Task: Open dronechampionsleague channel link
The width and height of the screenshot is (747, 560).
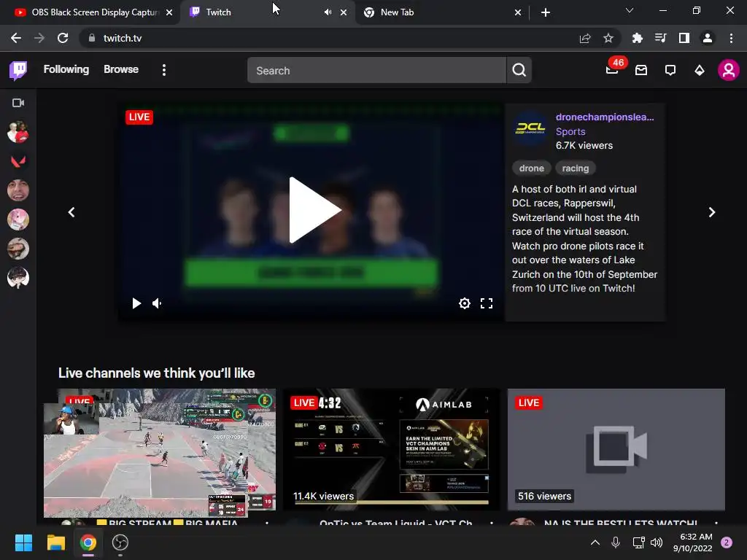Action: [605, 117]
